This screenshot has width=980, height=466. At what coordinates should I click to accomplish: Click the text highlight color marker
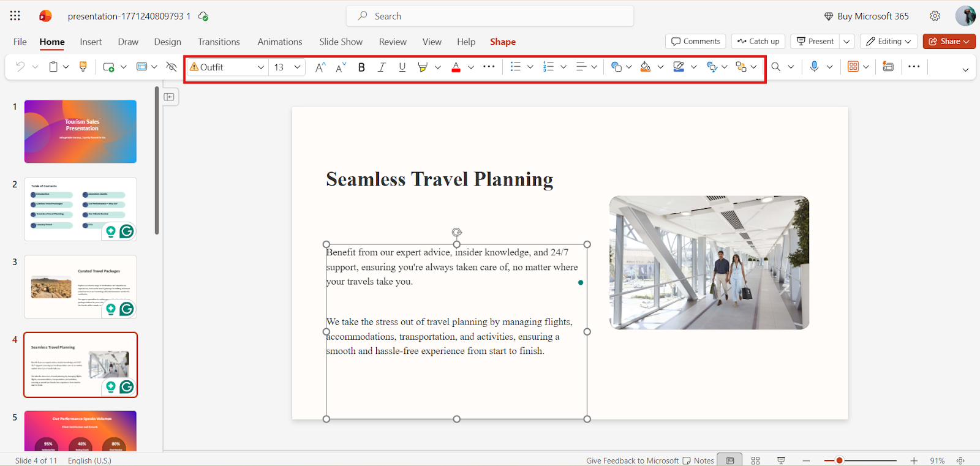pos(423,67)
